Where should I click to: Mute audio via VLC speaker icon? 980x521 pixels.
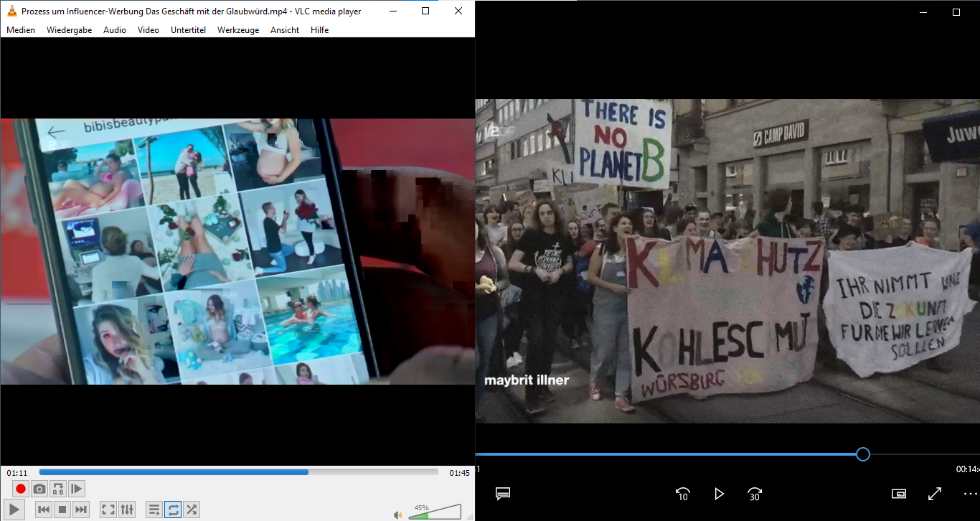coord(397,515)
